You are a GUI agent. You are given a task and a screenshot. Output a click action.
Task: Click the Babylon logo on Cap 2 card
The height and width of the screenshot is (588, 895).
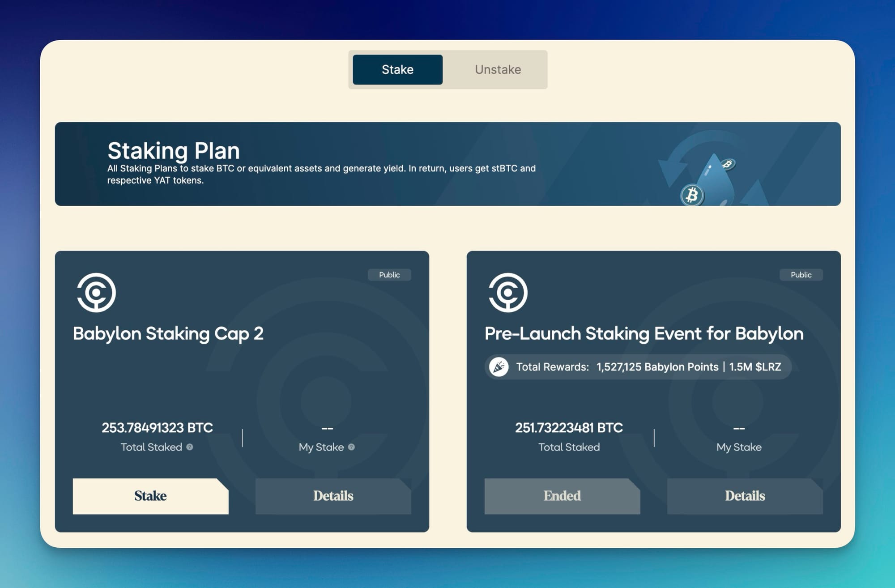click(96, 293)
